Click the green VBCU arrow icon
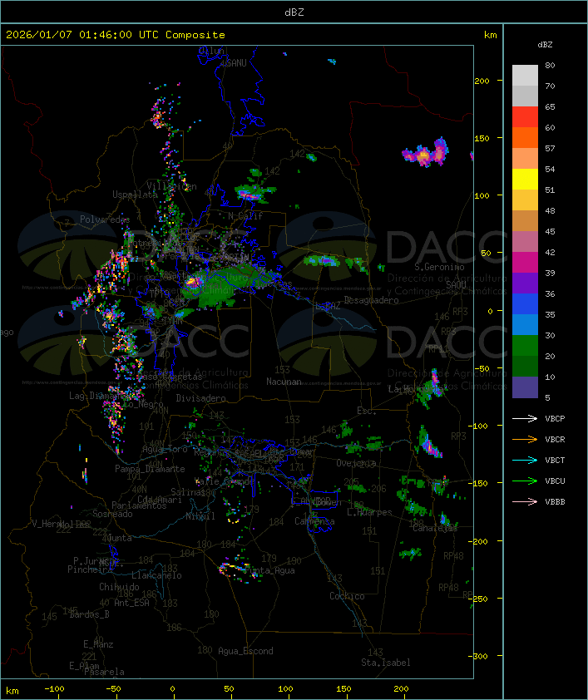 (x=525, y=481)
